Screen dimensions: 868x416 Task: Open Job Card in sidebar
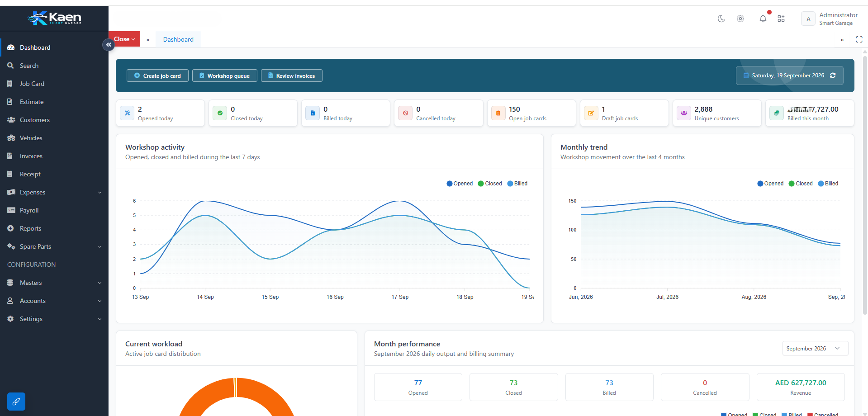click(x=54, y=84)
